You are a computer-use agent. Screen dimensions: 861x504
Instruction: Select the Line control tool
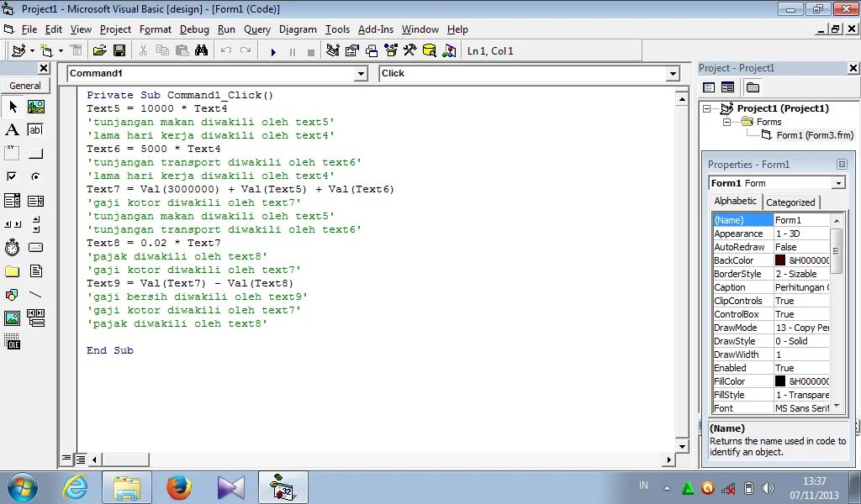click(35, 295)
